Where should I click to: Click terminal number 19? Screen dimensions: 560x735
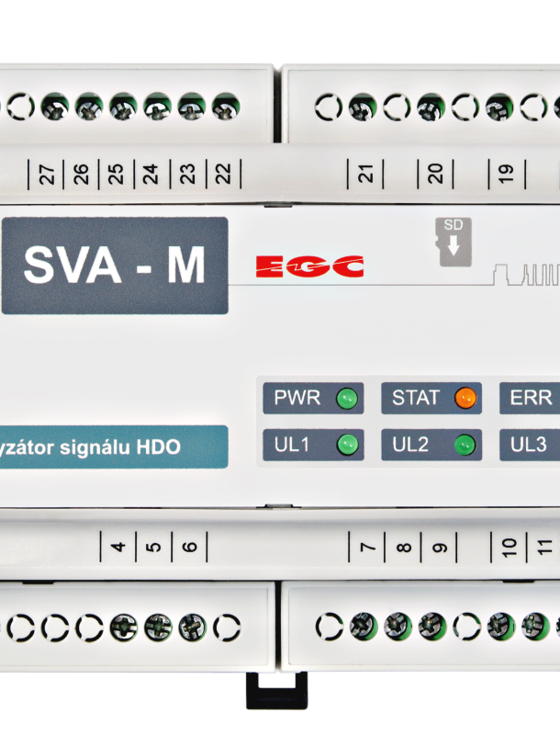(x=506, y=174)
